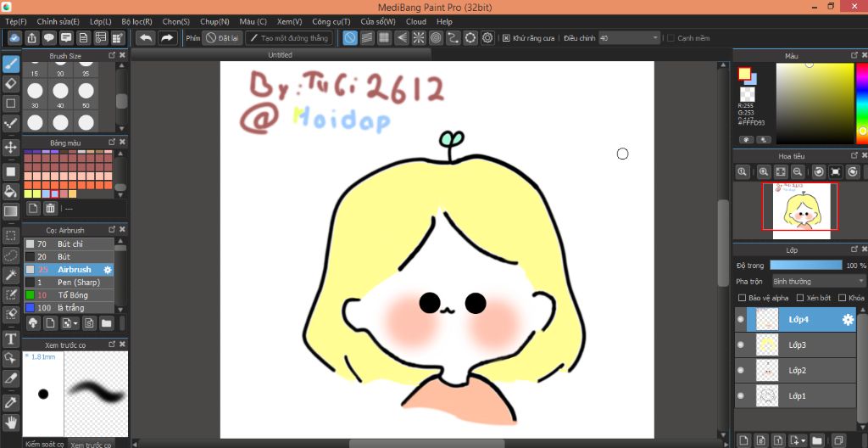Viewport: 868px width, 448px height.
Task: Open the Chỉnh sửa(E) menu
Action: (x=58, y=21)
